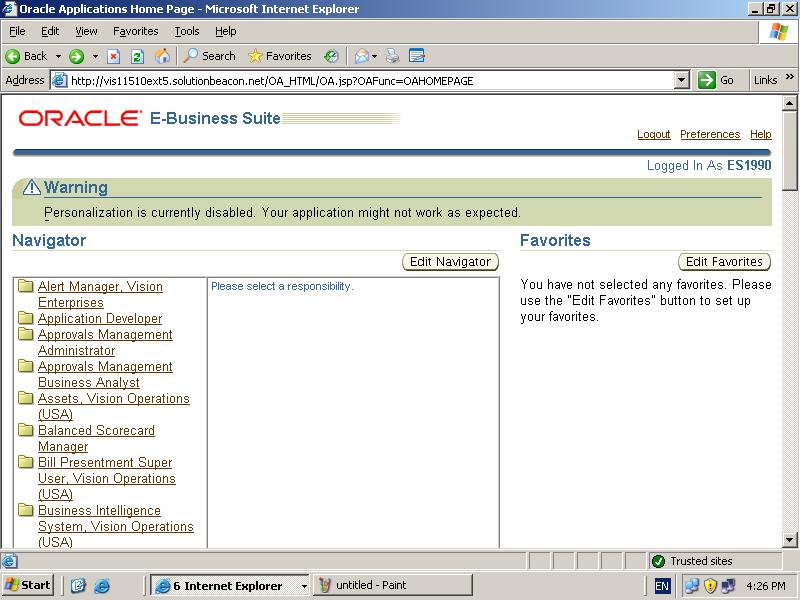
Task: Open the Mail button dropdown
Action: pos(374,56)
